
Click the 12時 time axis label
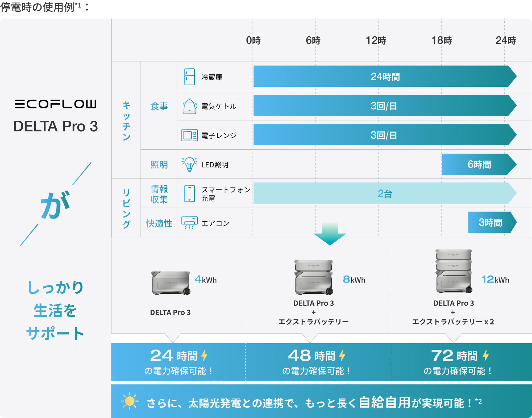pyautogui.click(x=376, y=40)
